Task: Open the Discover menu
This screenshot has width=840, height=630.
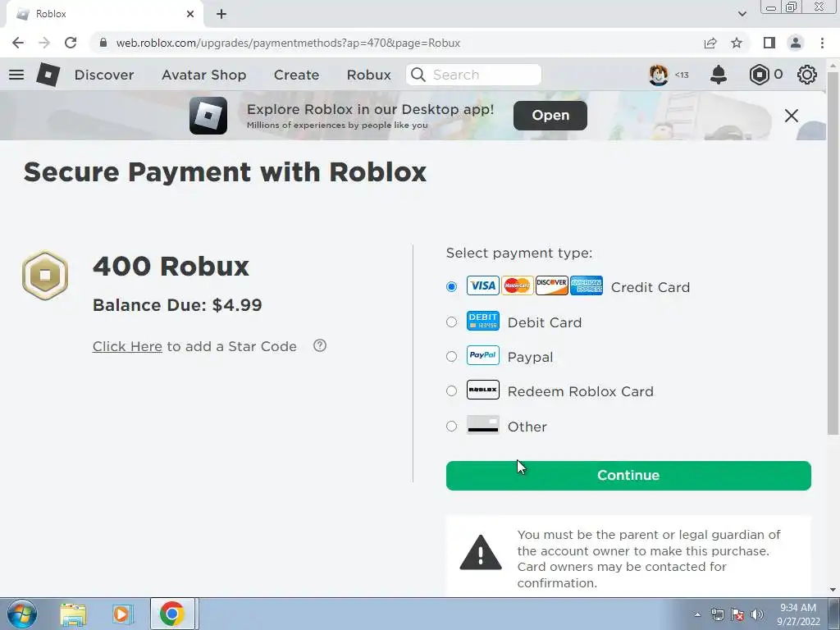Action: [x=104, y=75]
